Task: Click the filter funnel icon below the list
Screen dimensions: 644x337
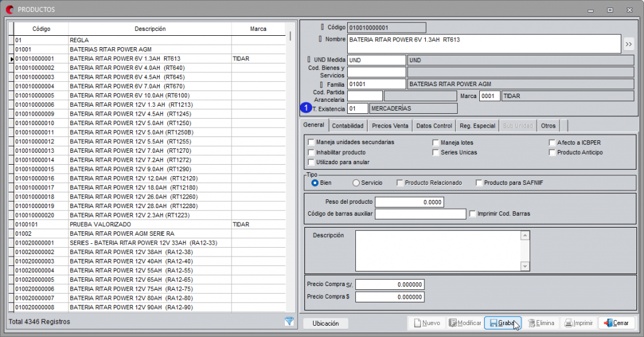Action: click(289, 321)
